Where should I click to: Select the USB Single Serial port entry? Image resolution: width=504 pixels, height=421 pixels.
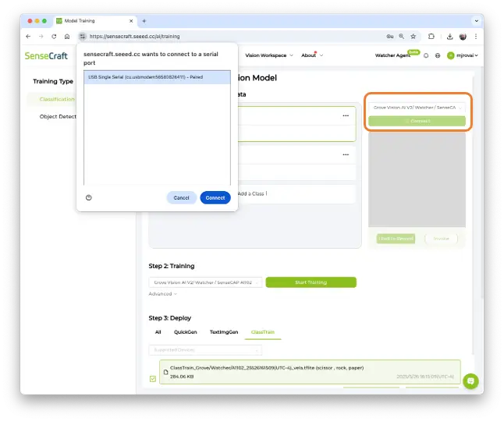(x=157, y=77)
